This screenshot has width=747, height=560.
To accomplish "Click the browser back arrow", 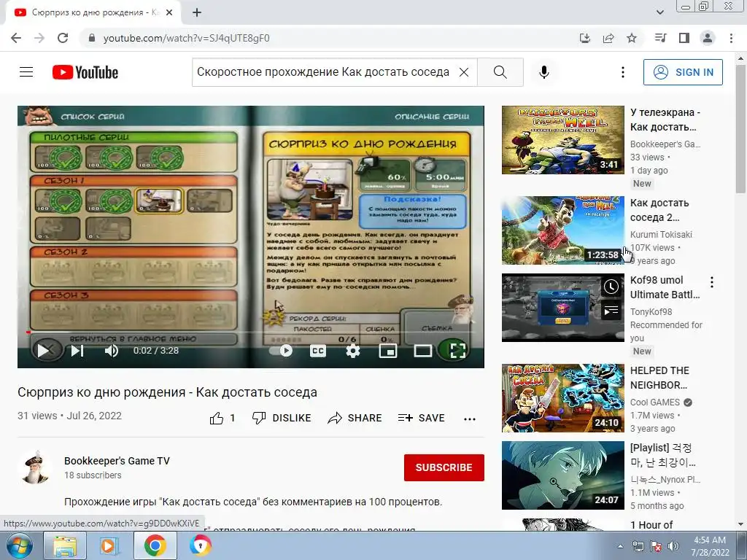I will [16, 38].
